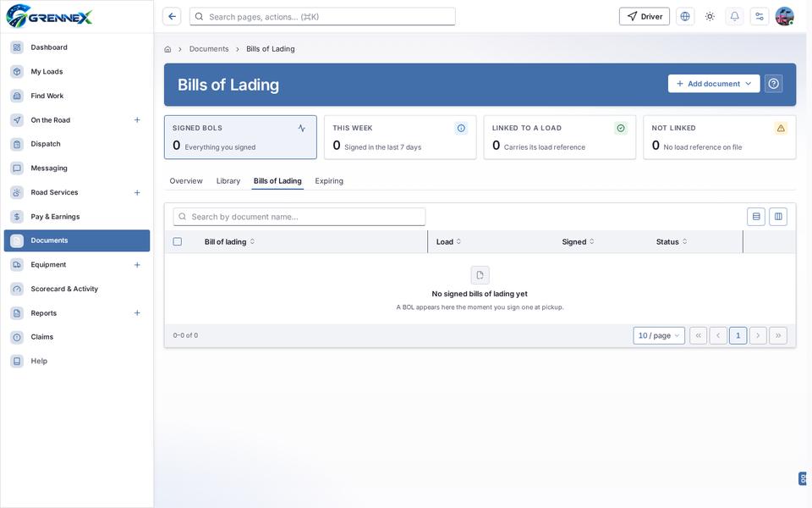Select all rows with the header checkbox
This screenshot has height=508, width=812.
pos(178,241)
